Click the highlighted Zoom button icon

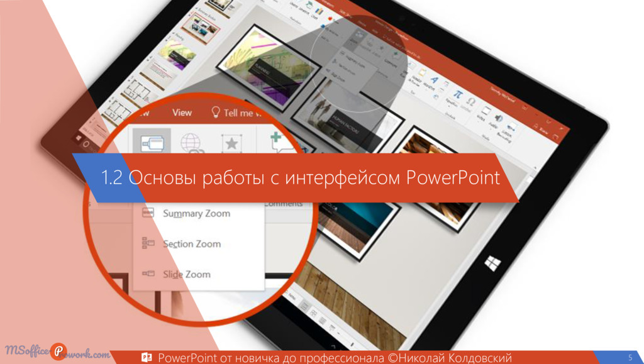click(152, 143)
